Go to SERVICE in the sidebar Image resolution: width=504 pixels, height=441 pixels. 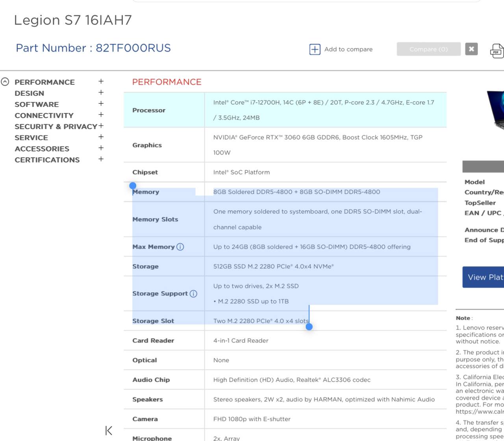pyautogui.click(x=31, y=137)
